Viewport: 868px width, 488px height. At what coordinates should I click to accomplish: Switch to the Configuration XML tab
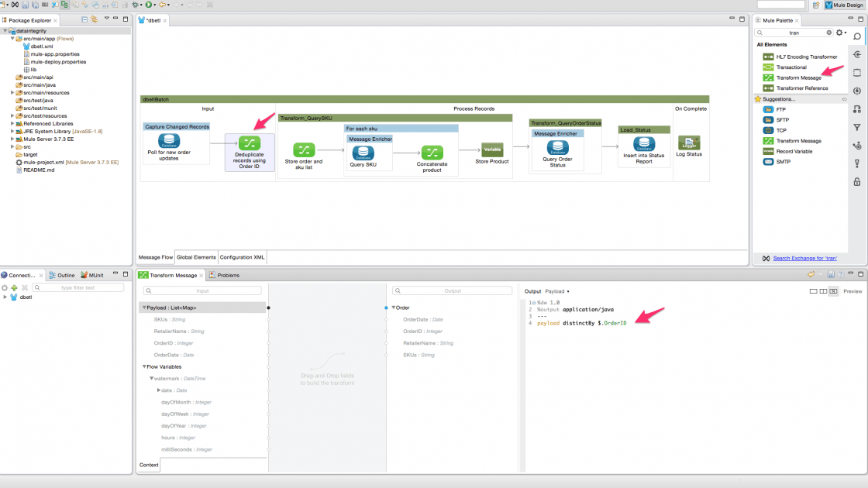point(243,257)
